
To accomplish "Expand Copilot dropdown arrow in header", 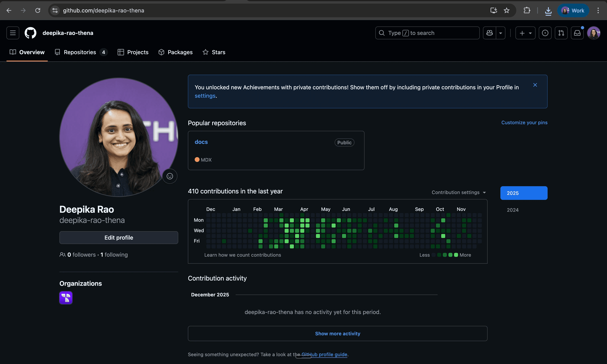I will click(501, 33).
